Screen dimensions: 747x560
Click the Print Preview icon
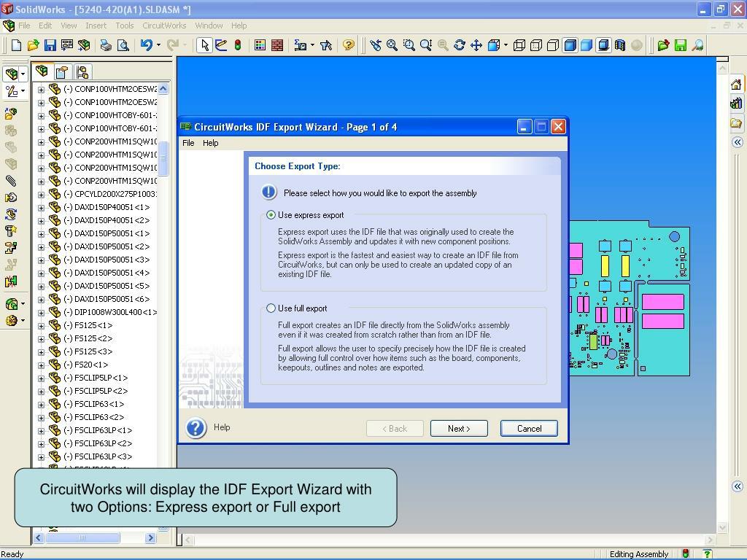(123, 45)
